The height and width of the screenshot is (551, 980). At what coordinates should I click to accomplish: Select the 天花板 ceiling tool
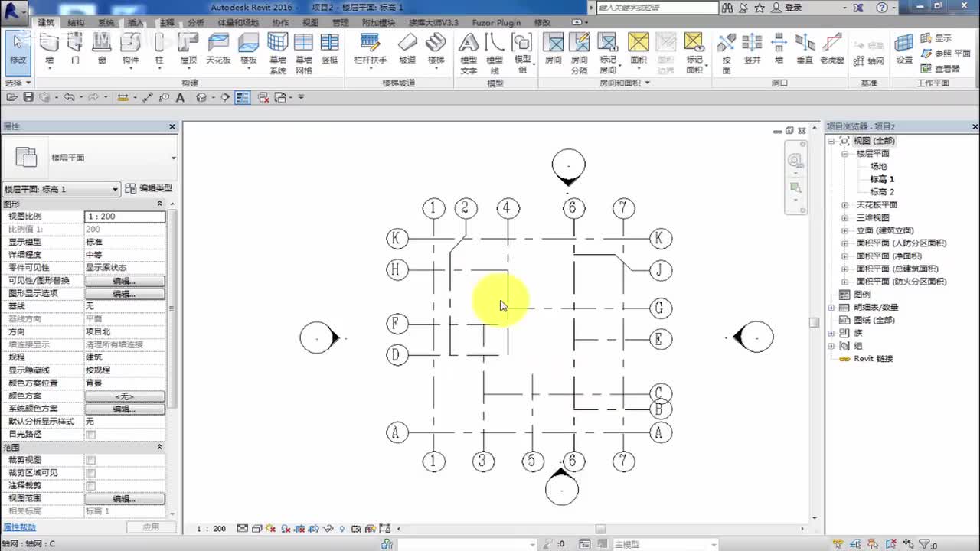click(219, 48)
